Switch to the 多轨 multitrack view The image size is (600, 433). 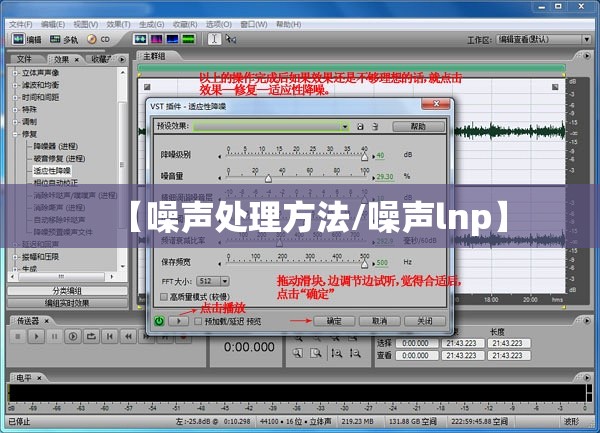click(x=64, y=39)
